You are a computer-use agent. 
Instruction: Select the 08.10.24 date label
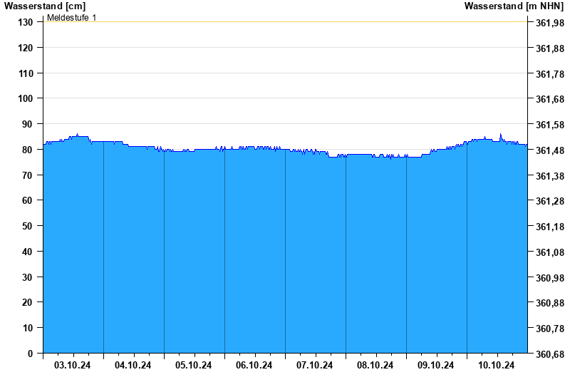pyautogui.click(x=375, y=365)
